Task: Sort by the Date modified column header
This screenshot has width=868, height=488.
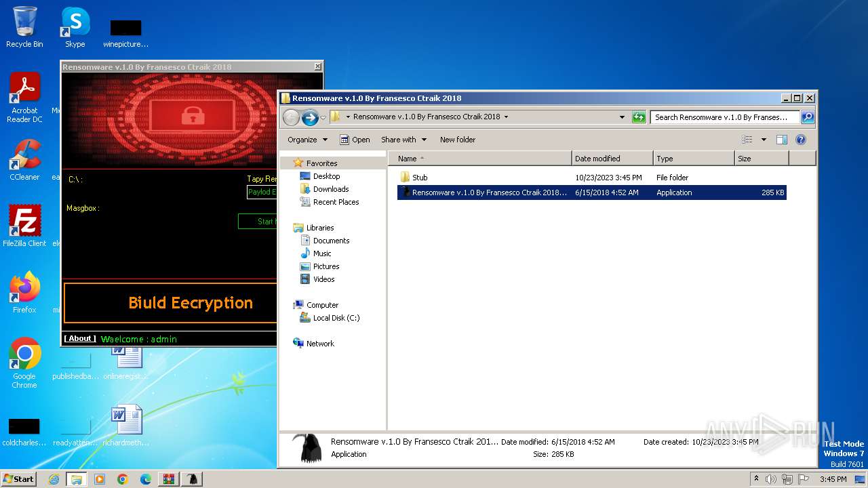Action: 612,159
